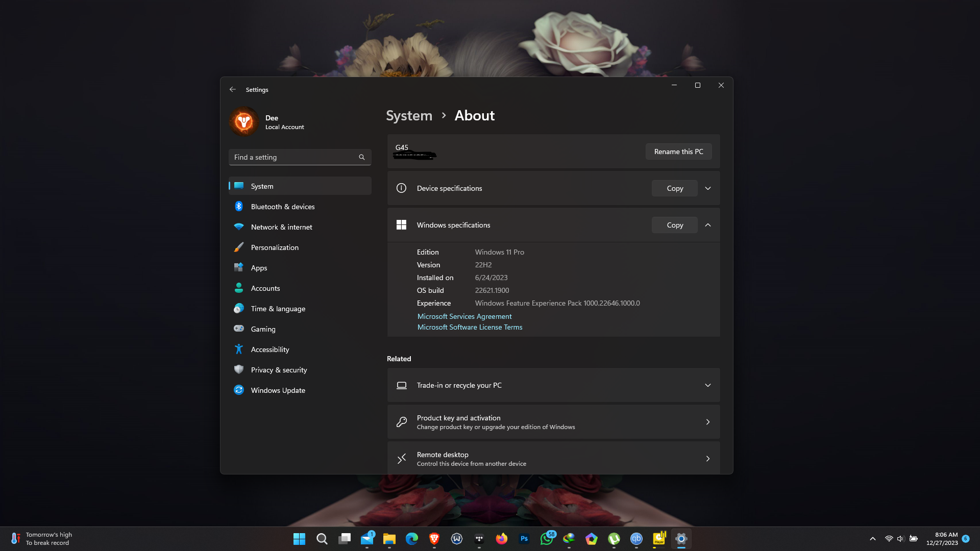Launch Microsoft Edge from the taskbar
Viewport: 980px width, 551px height.
tap(412, 539)
